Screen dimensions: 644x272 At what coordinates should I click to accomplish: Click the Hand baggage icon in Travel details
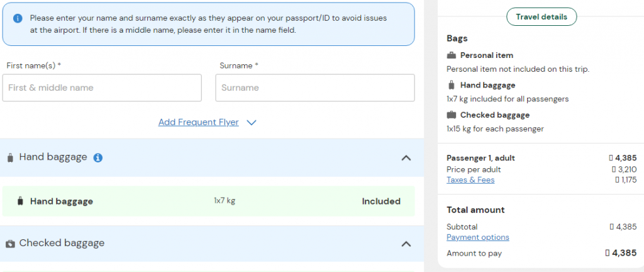(452, 85)
